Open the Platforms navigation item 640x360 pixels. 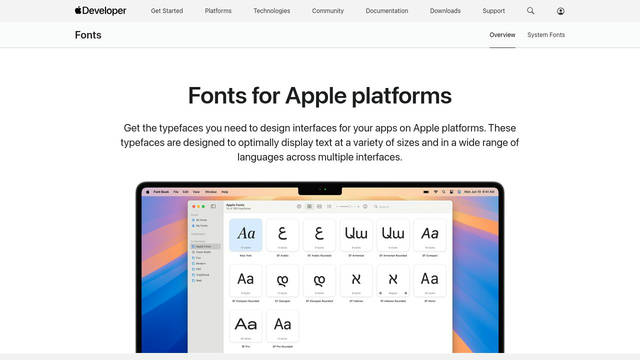click(218, 11)
